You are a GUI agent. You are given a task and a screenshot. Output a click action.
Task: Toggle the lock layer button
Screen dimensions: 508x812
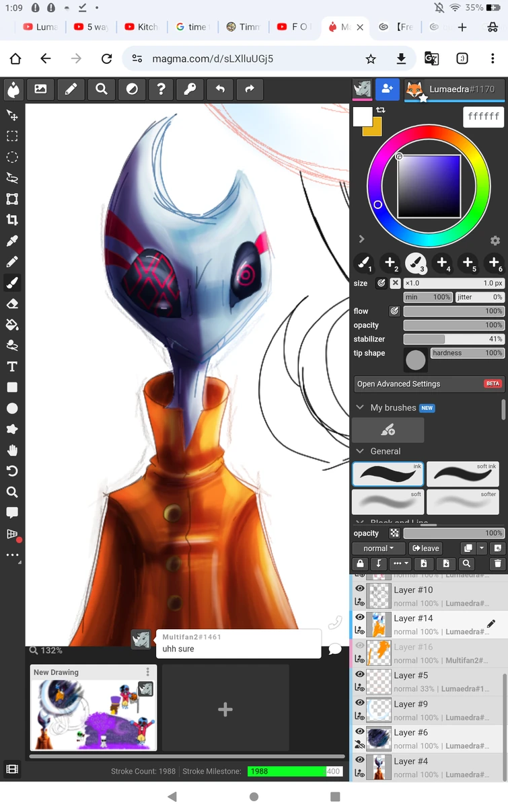point(361,564)
